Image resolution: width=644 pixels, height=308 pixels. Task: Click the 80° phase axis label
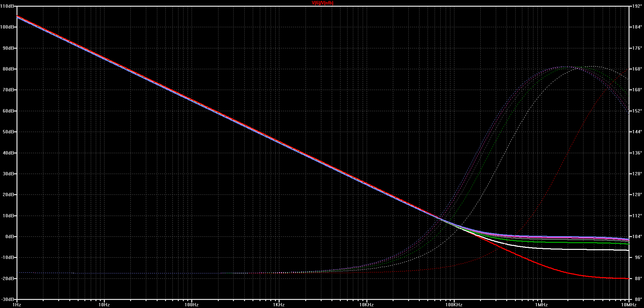click(x=638, y=299)
